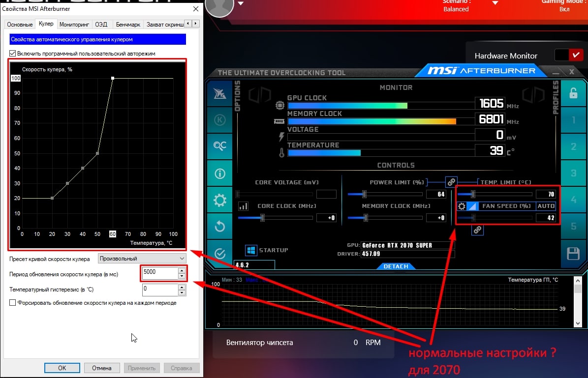
Task: Click the user avatar at top
Action: click(220, 6)
